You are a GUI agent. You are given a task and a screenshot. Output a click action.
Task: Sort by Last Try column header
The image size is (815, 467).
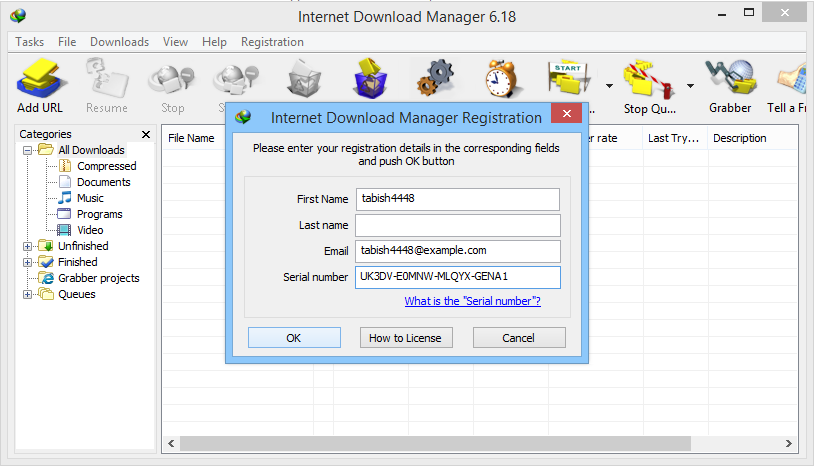click(x=674, y=138)
